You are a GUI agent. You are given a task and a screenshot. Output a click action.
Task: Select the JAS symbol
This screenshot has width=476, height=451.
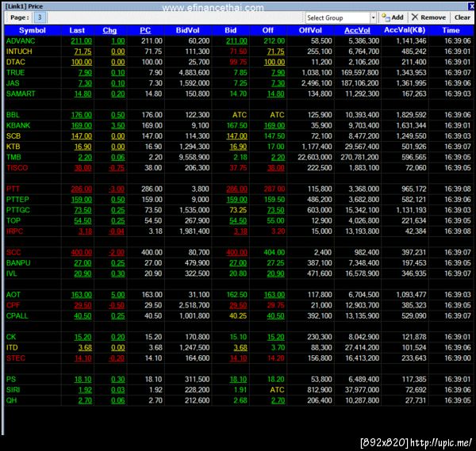pyautogui.click(x=13, y=83)
